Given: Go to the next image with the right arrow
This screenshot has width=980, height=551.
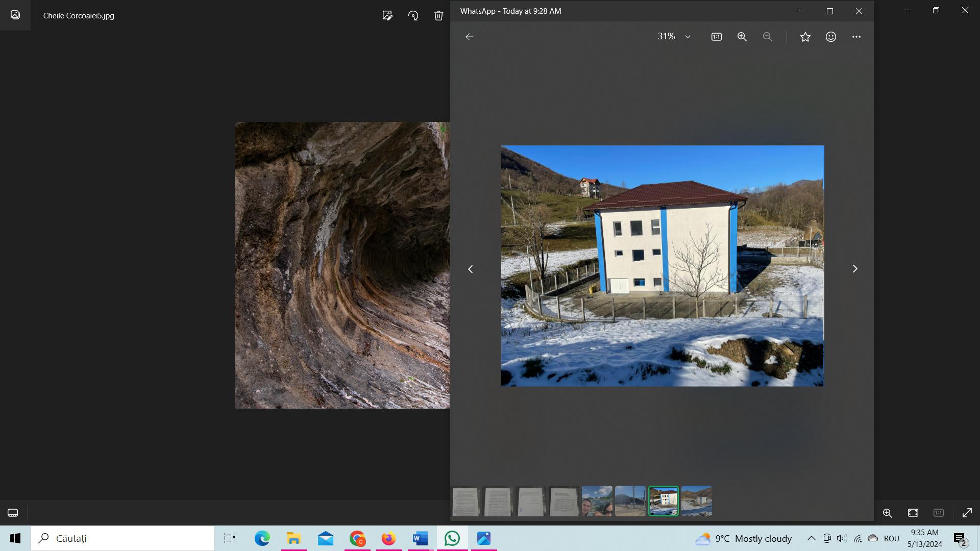Looking at the screenshot, I should (854, 269).
